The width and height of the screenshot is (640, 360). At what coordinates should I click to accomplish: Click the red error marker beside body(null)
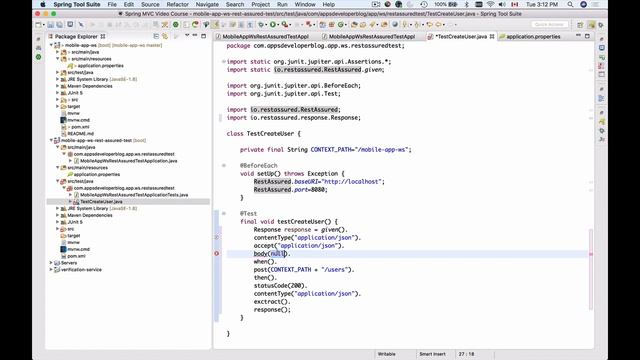pos(217,253)
